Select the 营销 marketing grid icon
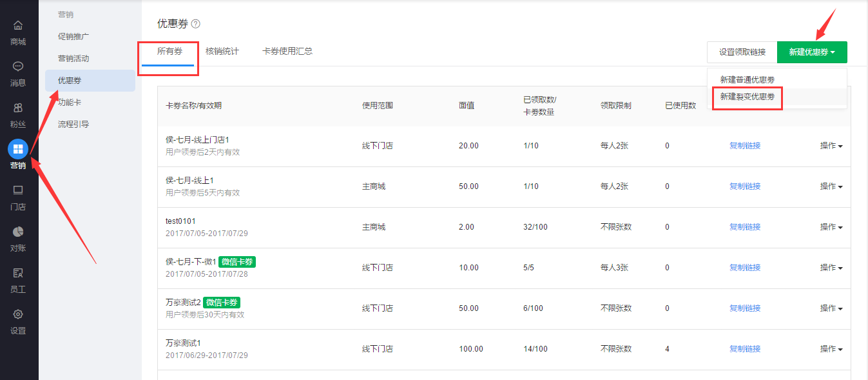The image size is (868, 380). 18,149
